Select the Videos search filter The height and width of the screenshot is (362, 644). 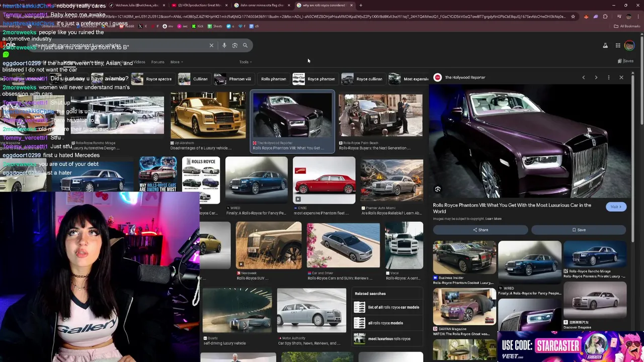tap(139, 62)
